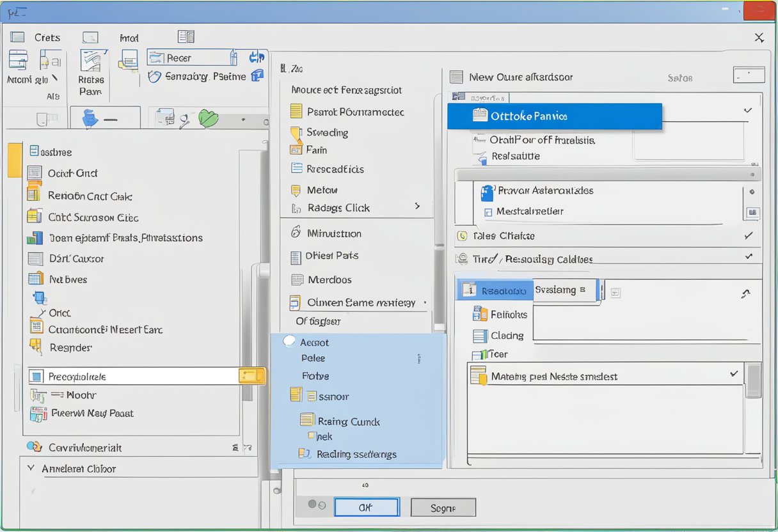
Task: Click the Rtstas Pavn icon
Action: click(x=91, y=61)
